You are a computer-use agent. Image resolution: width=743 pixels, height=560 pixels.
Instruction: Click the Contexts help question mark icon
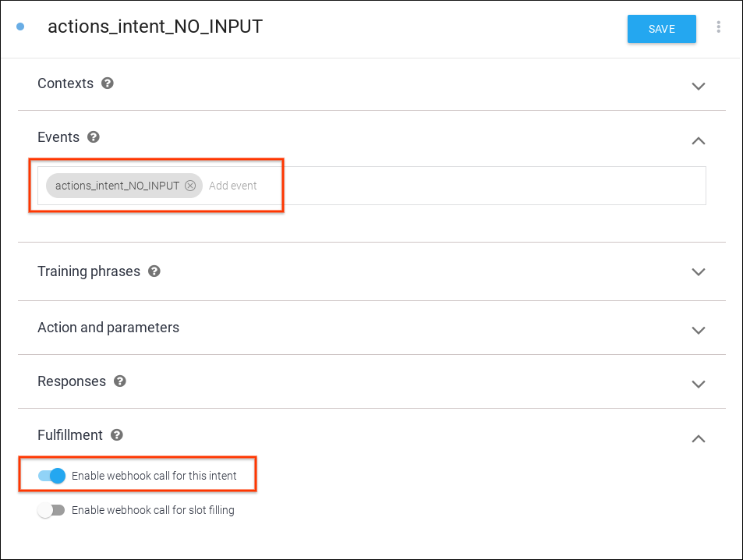(108, 83)
